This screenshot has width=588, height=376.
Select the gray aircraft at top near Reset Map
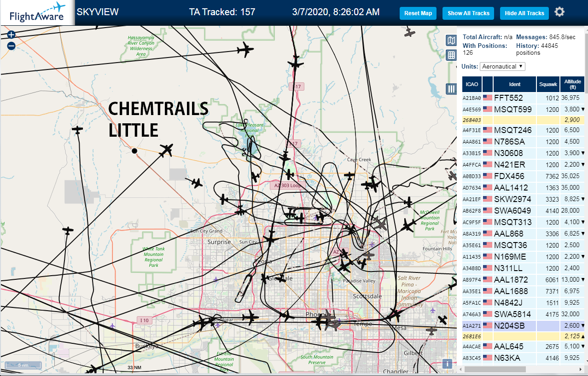click(x=410, y=32)
